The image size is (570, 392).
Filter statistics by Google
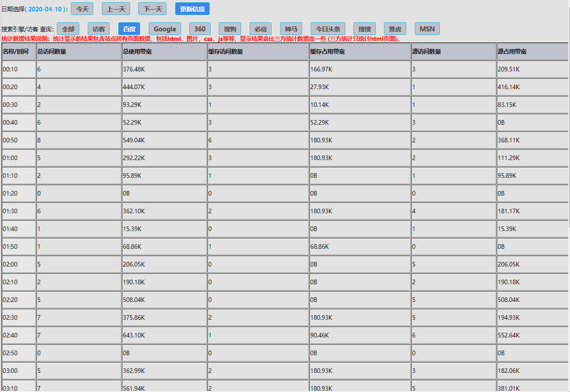(165, 29)
